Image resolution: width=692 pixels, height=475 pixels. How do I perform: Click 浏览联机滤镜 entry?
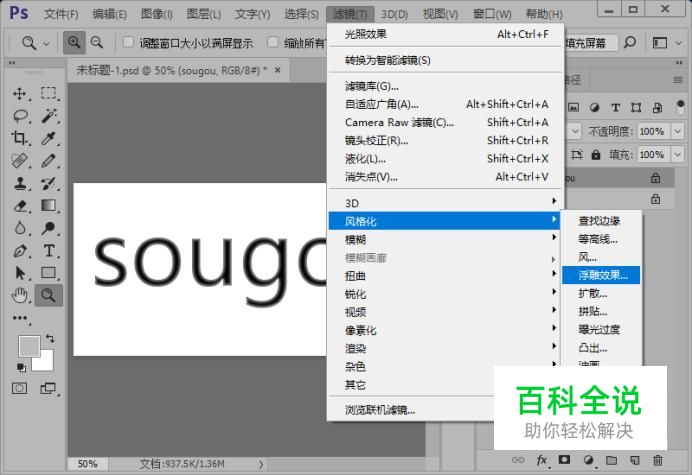pos(411,410)
